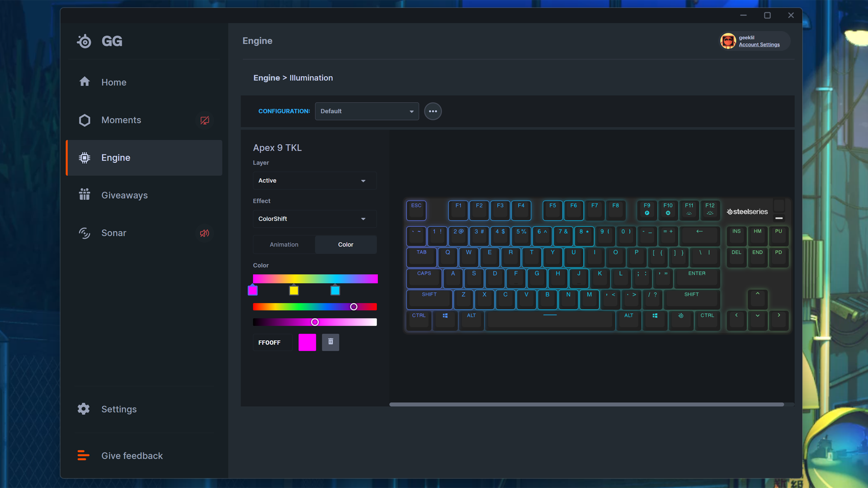Image resolution: width=868 pixels, height=488 pixels.
Task: Select the left arrow key
Action: 736,320
